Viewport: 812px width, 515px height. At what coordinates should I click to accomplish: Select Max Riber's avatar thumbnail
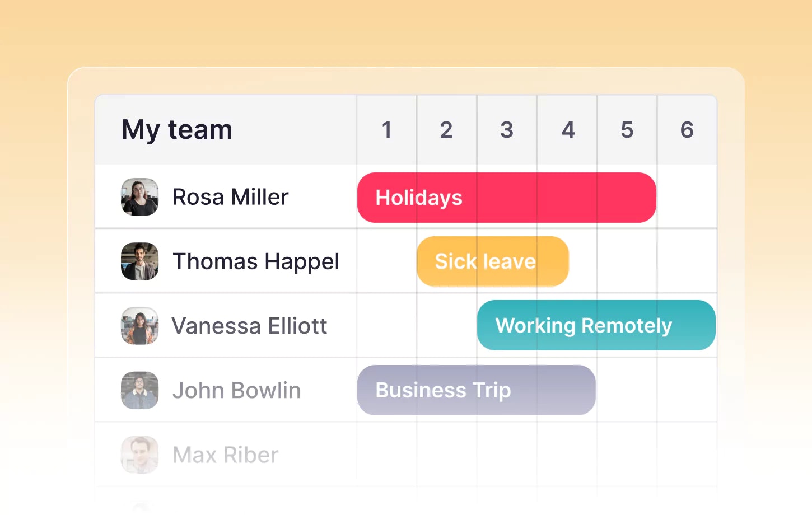[x=139, y=455]
